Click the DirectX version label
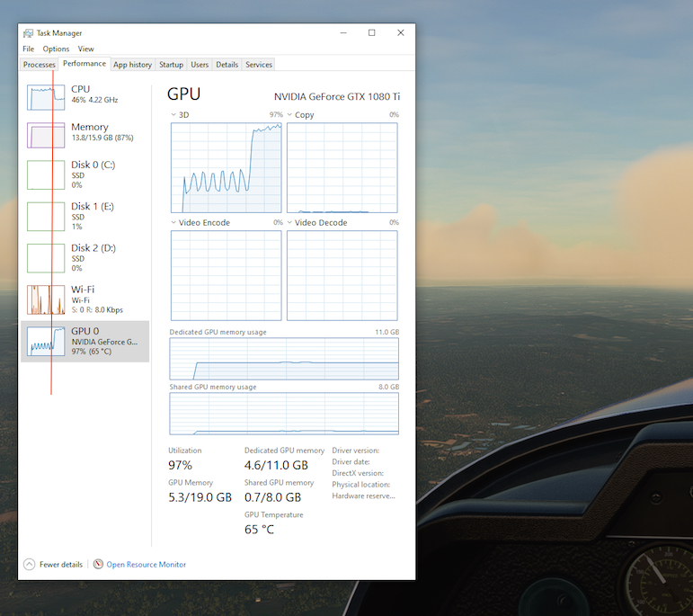Screen dimensions: 693x616 pos(358,473)
